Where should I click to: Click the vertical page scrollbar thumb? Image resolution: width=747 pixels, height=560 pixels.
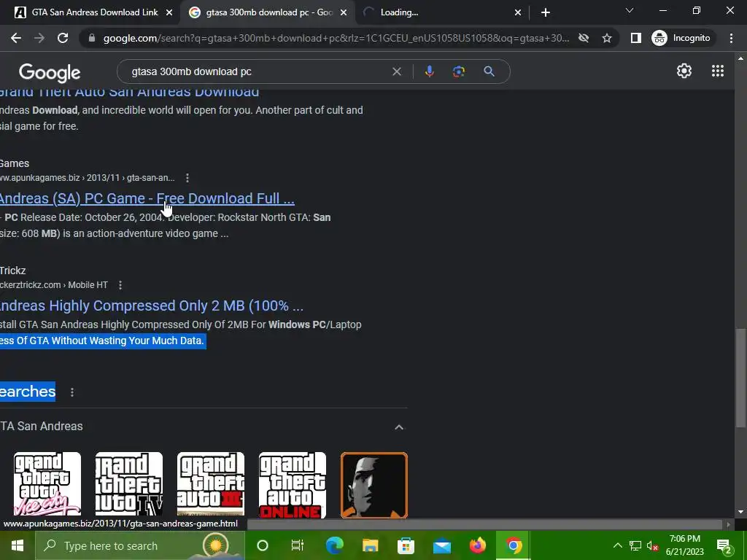(x=740, y=377)
